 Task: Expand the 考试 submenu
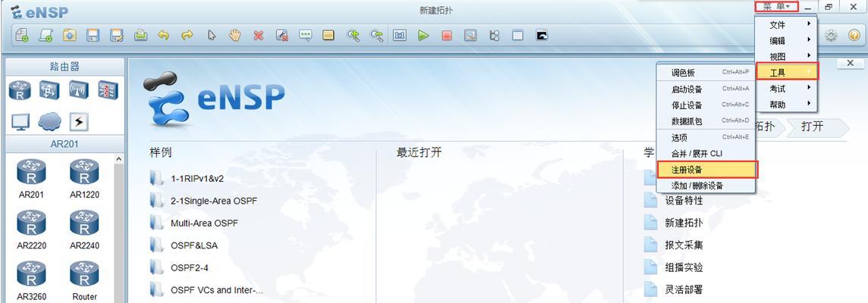pos(786,89)
